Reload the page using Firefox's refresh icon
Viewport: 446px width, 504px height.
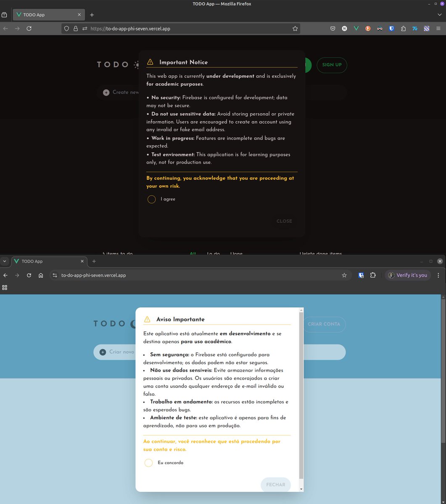[29, 28]
